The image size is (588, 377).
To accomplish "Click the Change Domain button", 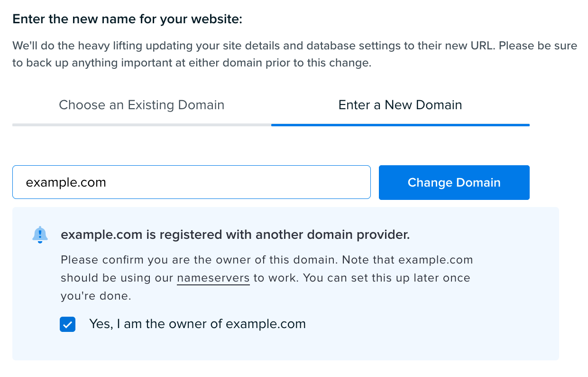I will pos(454,182).
